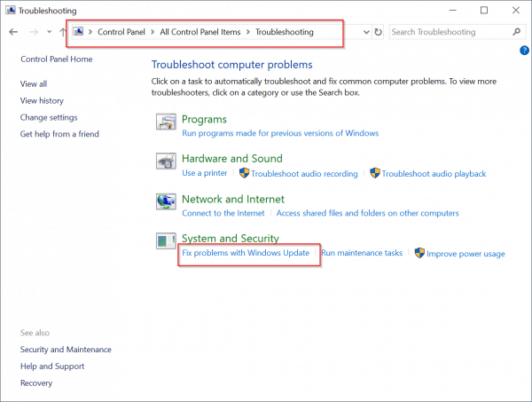This screenshot has height=402, width=532.
Task: Click the Programs category icon
Action: tap(166, 124)
